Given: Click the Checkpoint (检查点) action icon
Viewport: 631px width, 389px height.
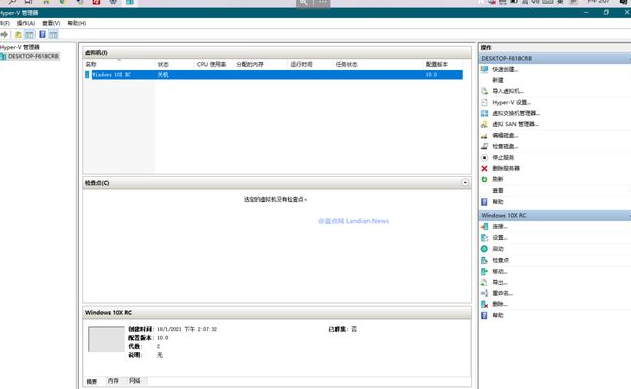Looking at the screenshot, I should point(485,260).
